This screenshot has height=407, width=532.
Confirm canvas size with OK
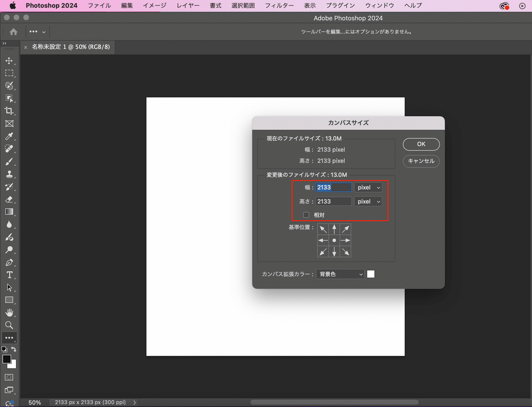421,144
